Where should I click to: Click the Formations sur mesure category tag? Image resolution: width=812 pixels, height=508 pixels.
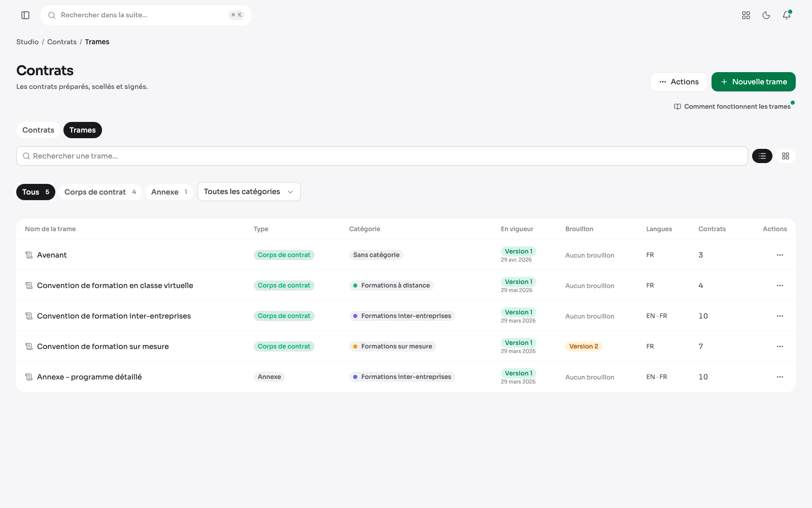click(x=393, y=346)
